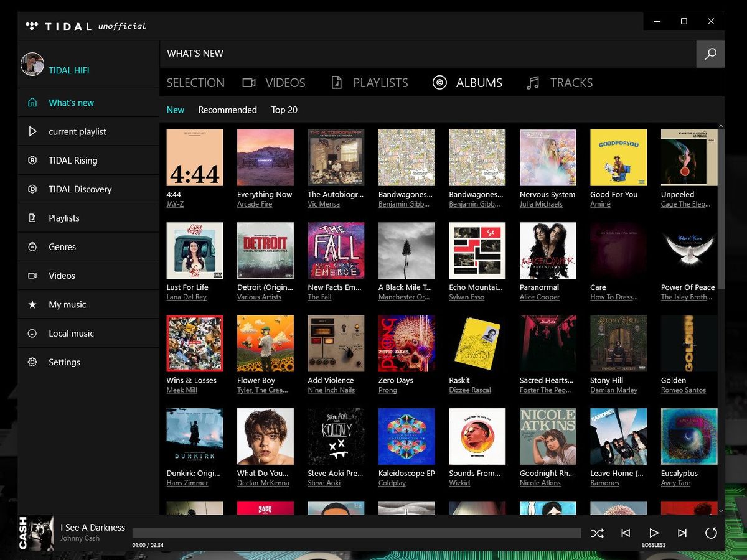Open JAY-Z's artist page link
Viewport: 747px width, 560px height.
pos(175,203)
